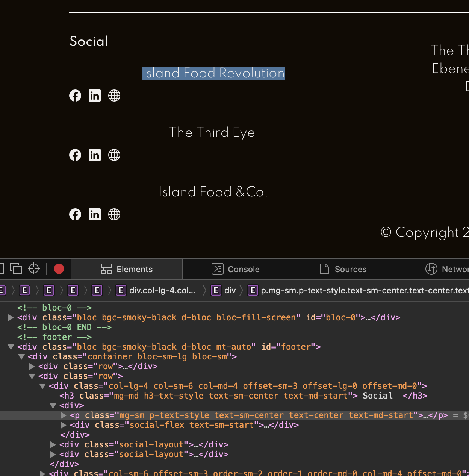Open the Sources panel

click(342, 269)
